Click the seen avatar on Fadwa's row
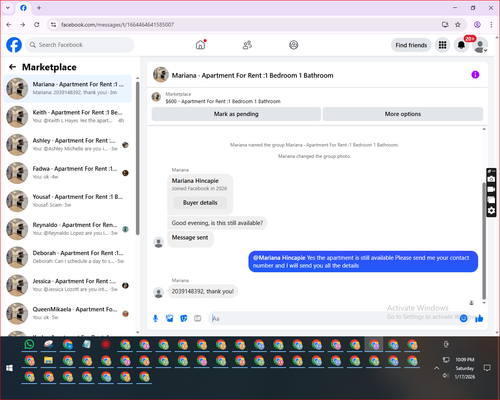Image resolution: width=500 pixels, height=400 pixels. [125, 173]
